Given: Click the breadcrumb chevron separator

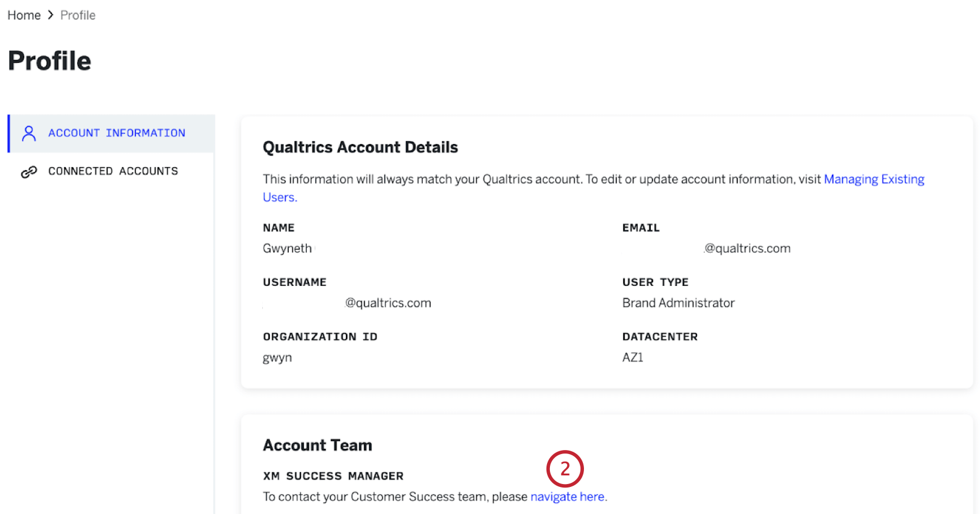Looking at the screenshot, I should click(x=51, y=15).
